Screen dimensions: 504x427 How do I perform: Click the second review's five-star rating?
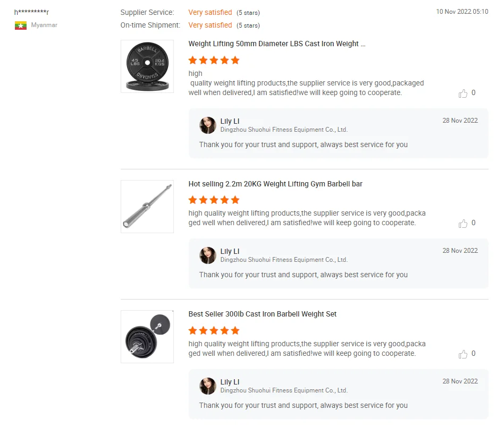pos(214,200)
